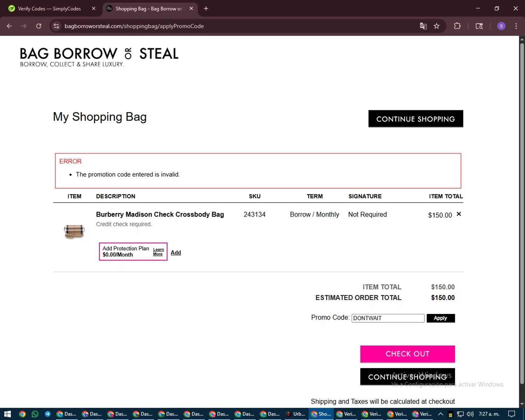Restore down the Chrome window

pos(497,8)
